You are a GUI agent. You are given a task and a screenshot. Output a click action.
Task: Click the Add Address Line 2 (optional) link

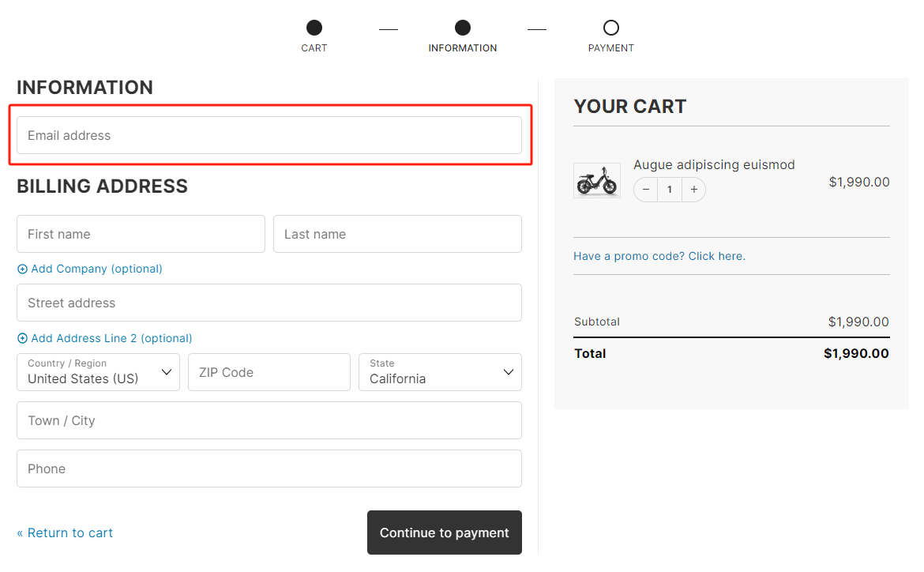click(111, 338)
